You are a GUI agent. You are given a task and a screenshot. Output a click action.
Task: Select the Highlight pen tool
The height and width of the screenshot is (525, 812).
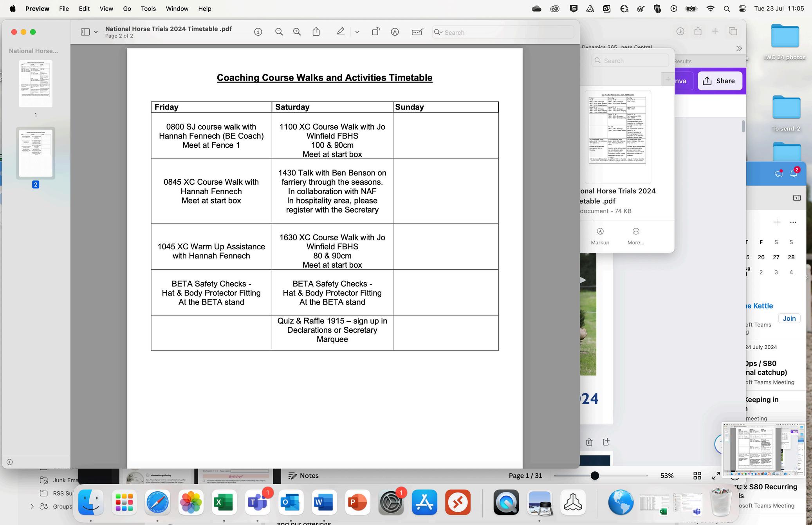tap(341, 32)
